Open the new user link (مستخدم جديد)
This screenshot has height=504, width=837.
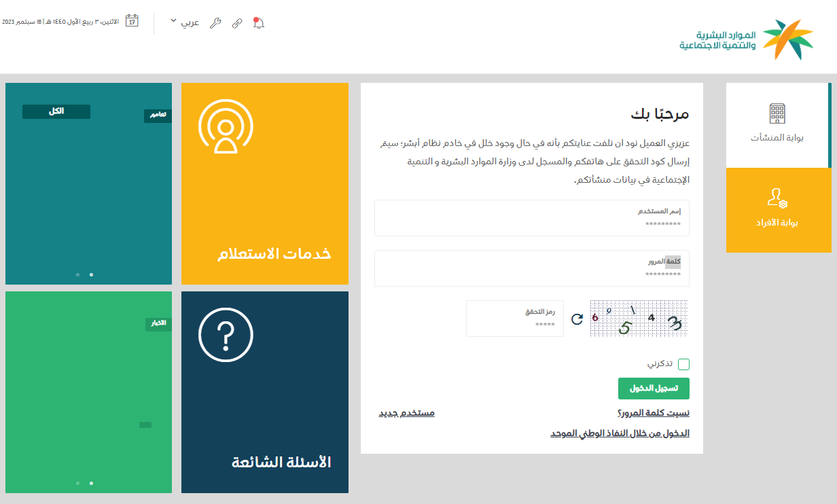click(x=406, y=413)
